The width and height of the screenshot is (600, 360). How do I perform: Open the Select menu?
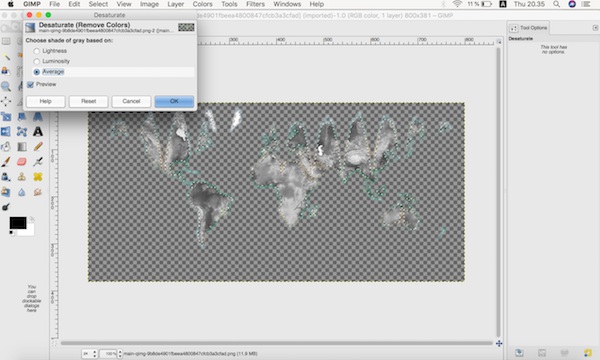point(98,4)
